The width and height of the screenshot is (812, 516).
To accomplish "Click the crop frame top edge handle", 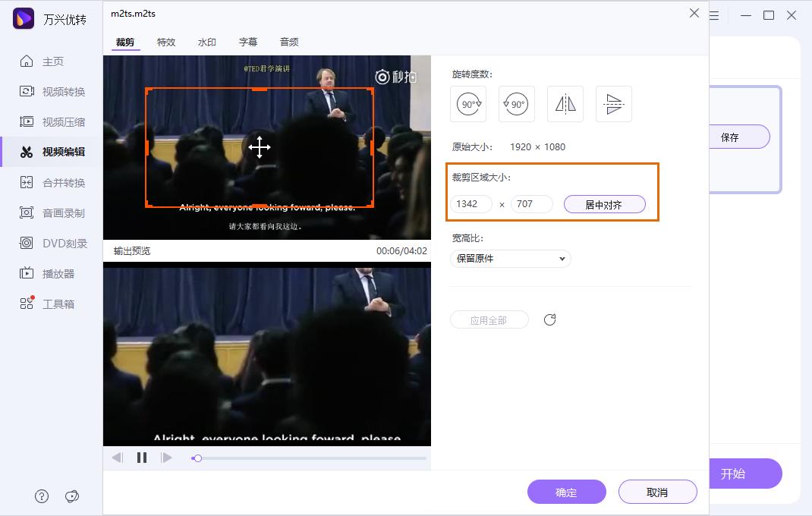I will pos(259,89).
